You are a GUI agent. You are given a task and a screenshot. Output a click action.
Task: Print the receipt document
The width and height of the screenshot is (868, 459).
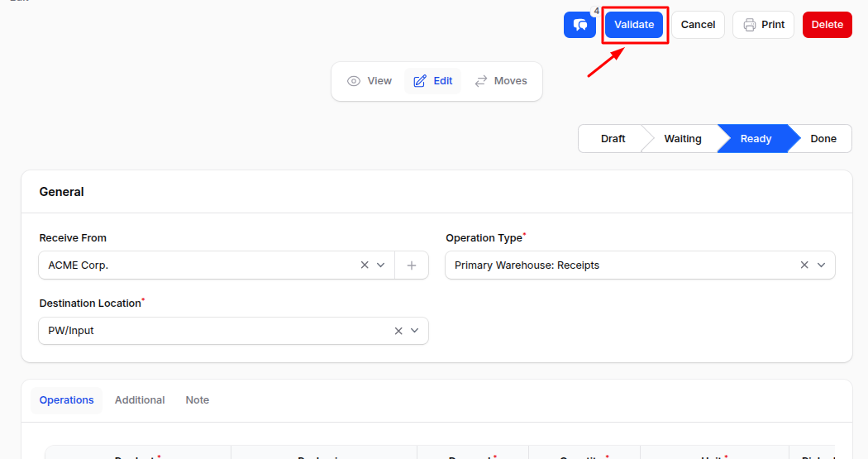click(x=763, y=25)
